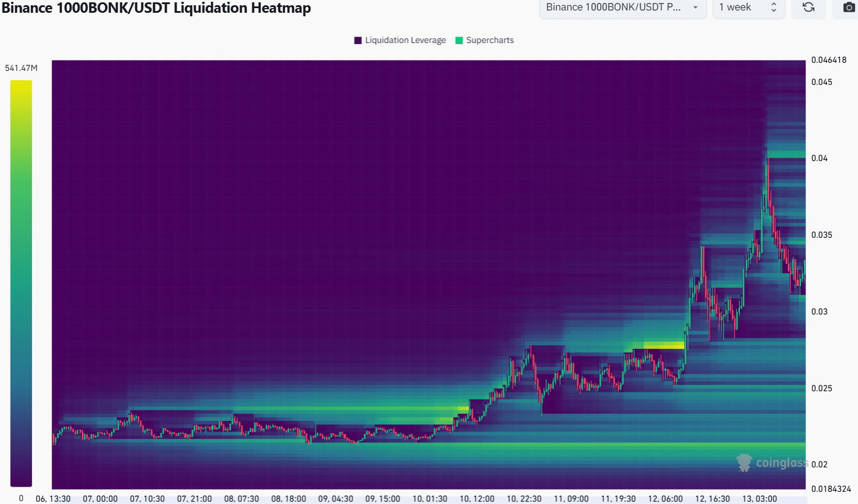Toggle the Liquidation Leverage legend series
The height and width of the screenshot is (504, 858).
(400, 40)
